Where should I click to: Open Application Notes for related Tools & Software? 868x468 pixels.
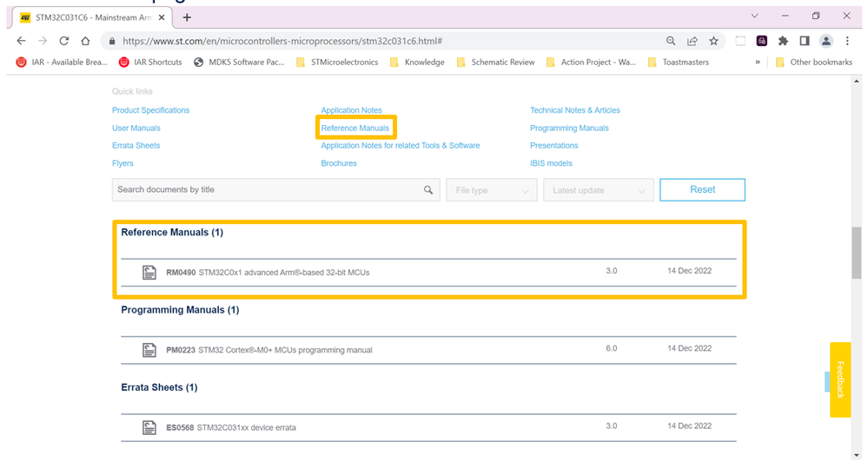pos(401,146)
